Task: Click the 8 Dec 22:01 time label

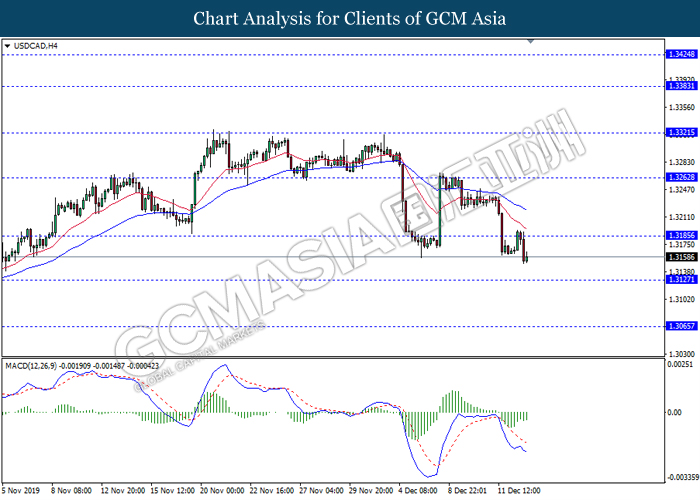Action: point(468,490)
